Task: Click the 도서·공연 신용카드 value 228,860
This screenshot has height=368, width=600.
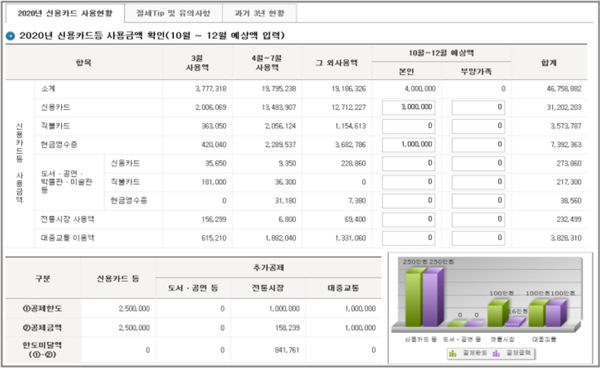Action: (354, 164)
